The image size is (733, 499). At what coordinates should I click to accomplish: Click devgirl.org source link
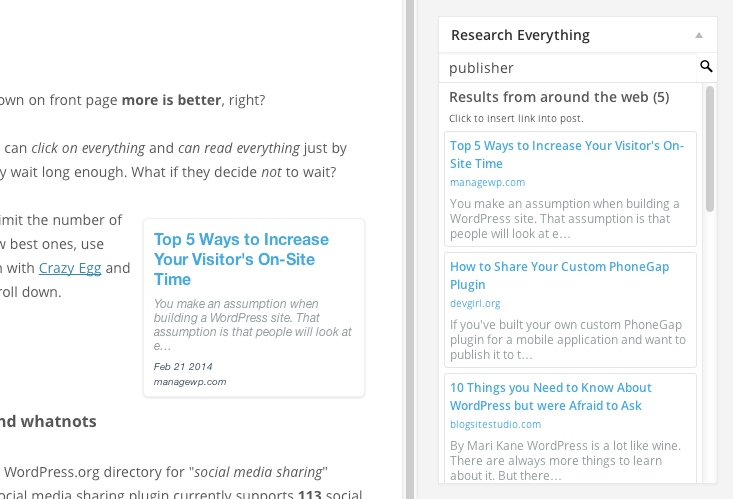(475, 303)
